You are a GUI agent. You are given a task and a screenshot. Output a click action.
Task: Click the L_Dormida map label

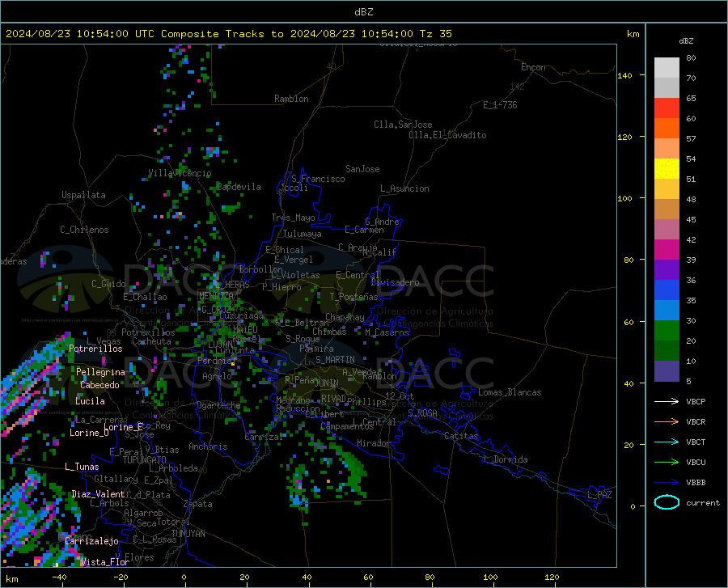tap(505, 459)
